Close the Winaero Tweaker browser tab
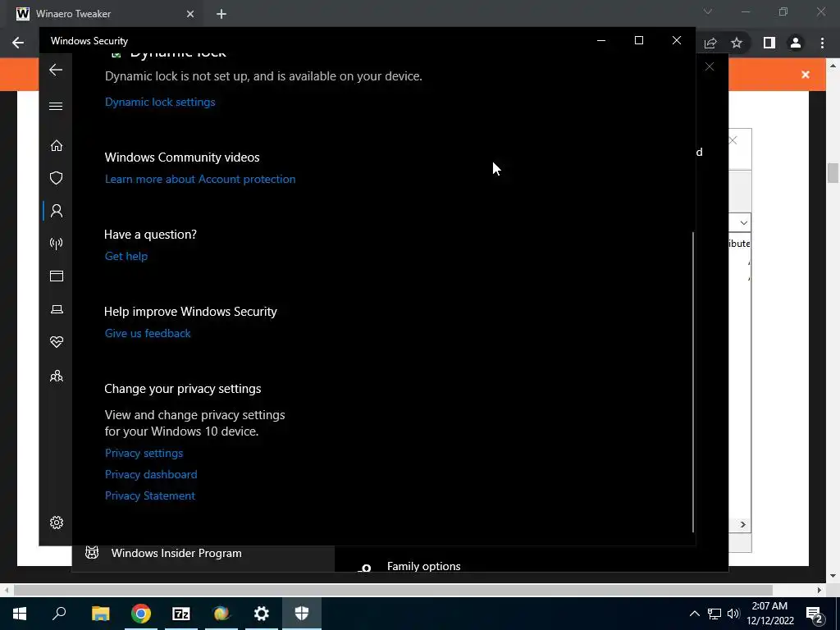 coord(189,14)
